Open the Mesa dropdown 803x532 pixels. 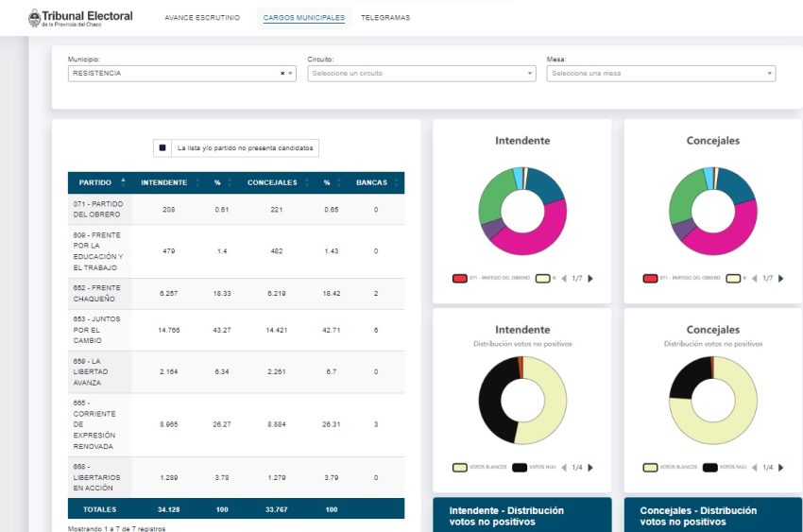[660, 74]
